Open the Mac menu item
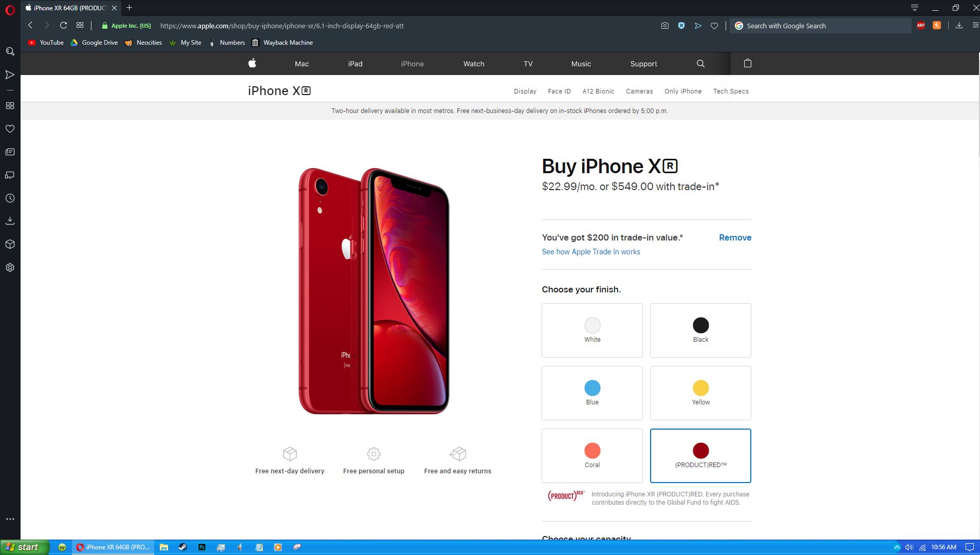 (302, 64)
